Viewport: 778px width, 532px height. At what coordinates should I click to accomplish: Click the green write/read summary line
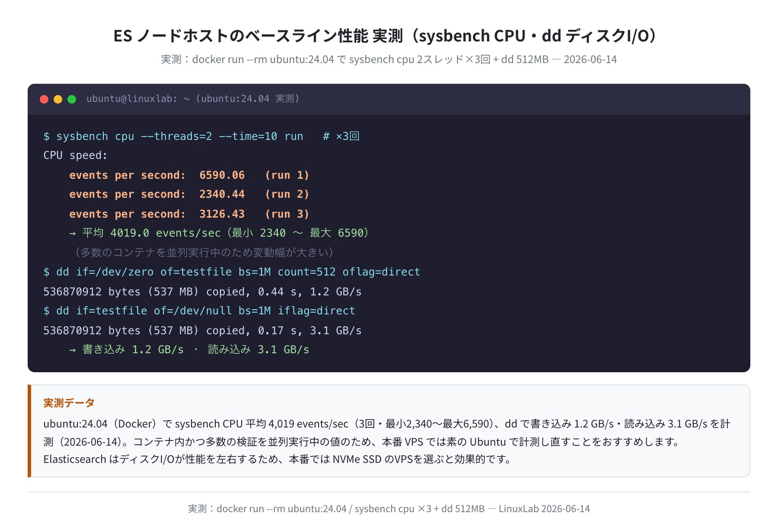[189, 350]
